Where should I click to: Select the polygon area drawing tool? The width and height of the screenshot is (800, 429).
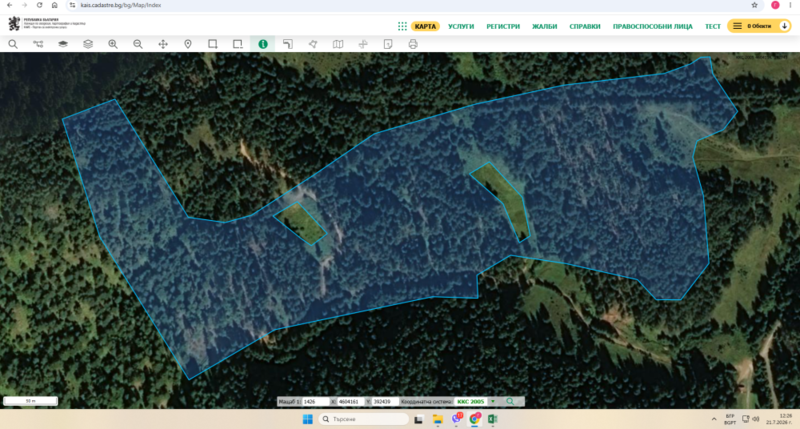coord(313,44)
